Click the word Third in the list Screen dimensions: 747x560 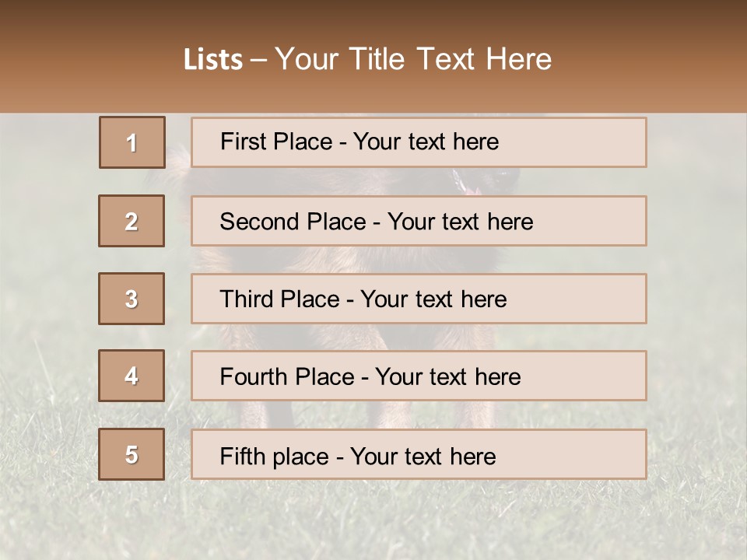pos(245,299)
